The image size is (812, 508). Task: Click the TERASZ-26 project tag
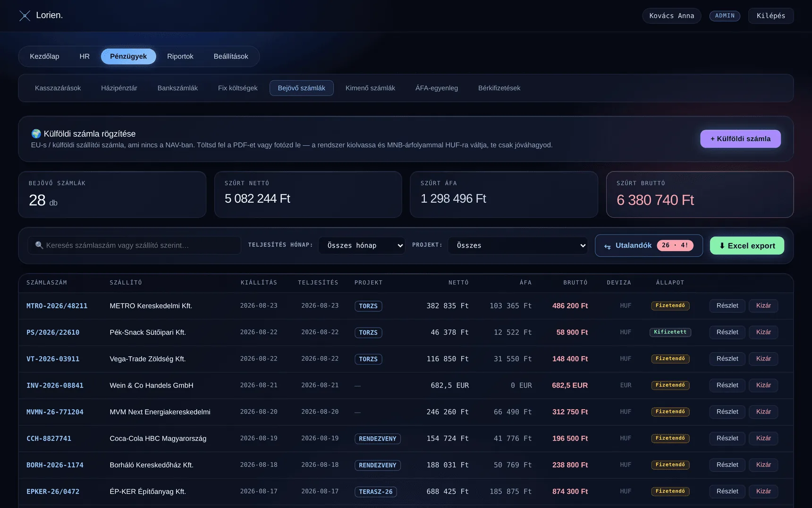coord(376,492)
